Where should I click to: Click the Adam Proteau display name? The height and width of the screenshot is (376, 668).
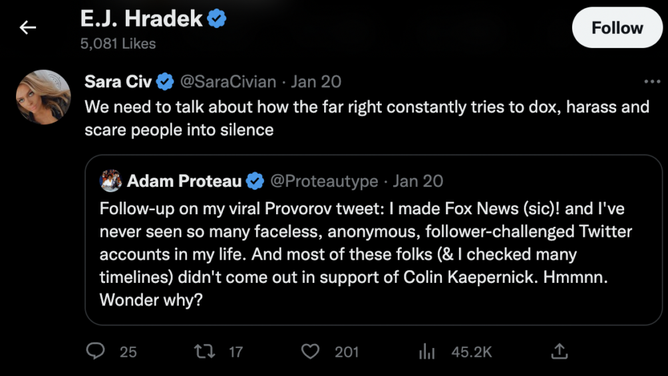pyautogui.click(x=184, y=181)
